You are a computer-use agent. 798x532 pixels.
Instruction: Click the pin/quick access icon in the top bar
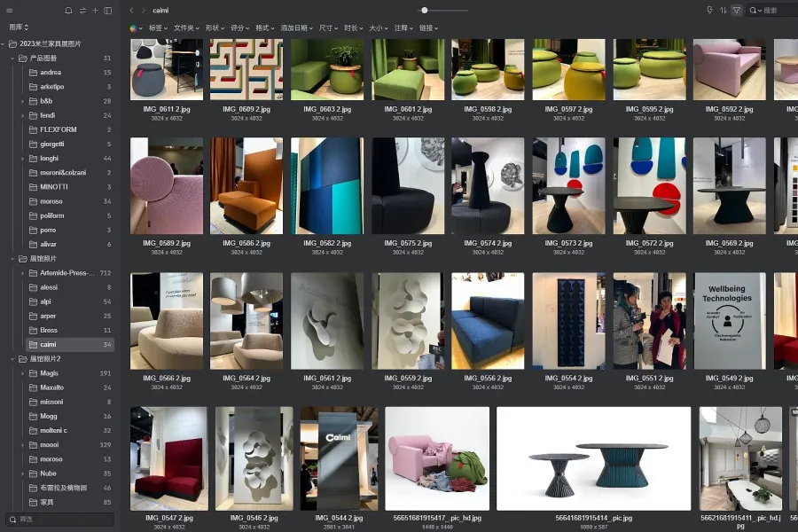click(x=709, y=10)
